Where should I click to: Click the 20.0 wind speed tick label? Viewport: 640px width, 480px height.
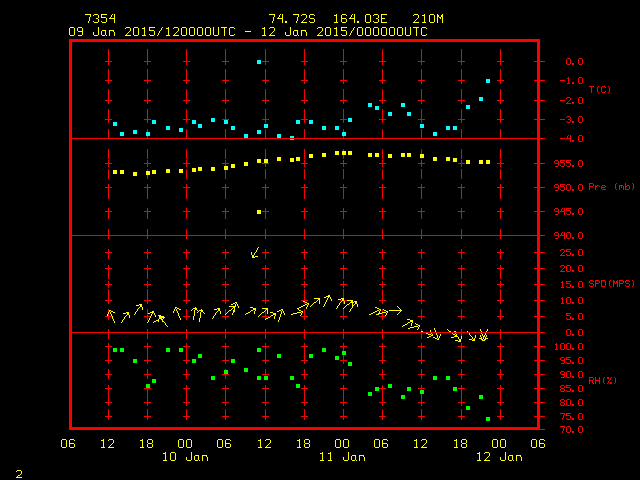point(571,269)
